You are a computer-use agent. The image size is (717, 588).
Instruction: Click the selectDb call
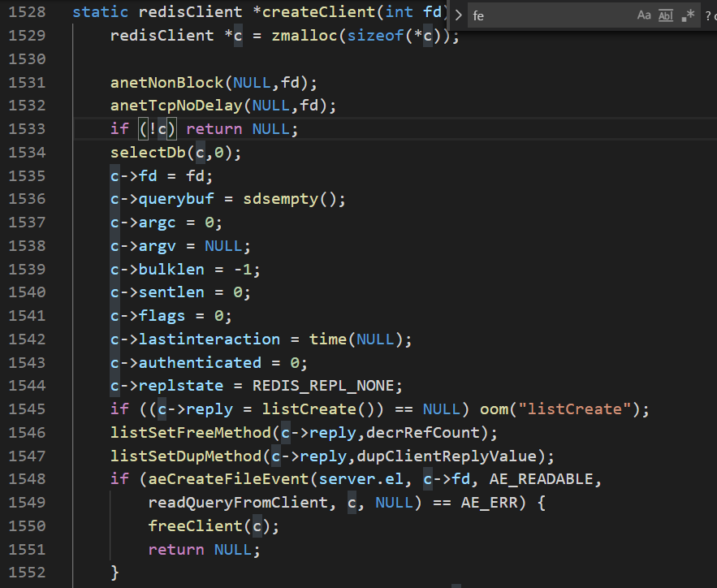point(148,152)
